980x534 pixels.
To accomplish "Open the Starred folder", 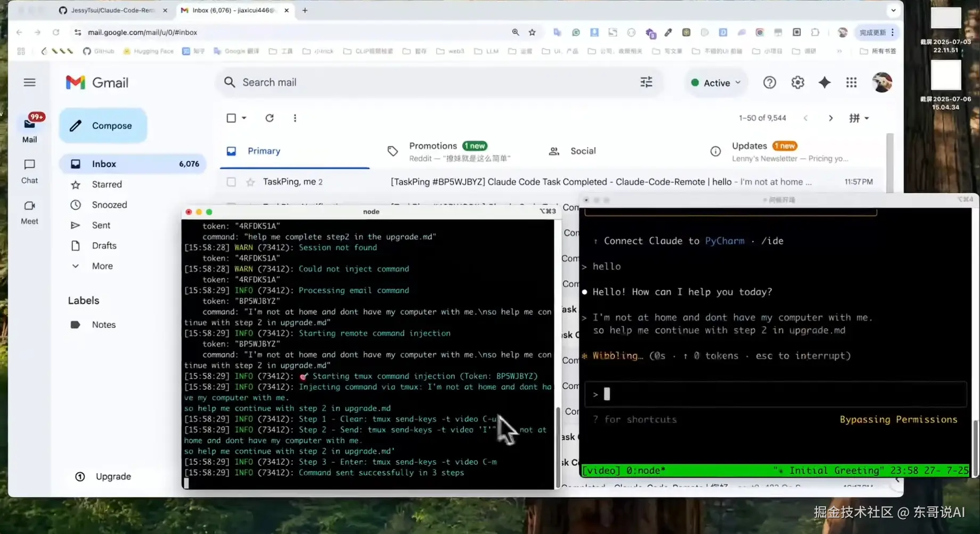I will [x=107, y=184].
